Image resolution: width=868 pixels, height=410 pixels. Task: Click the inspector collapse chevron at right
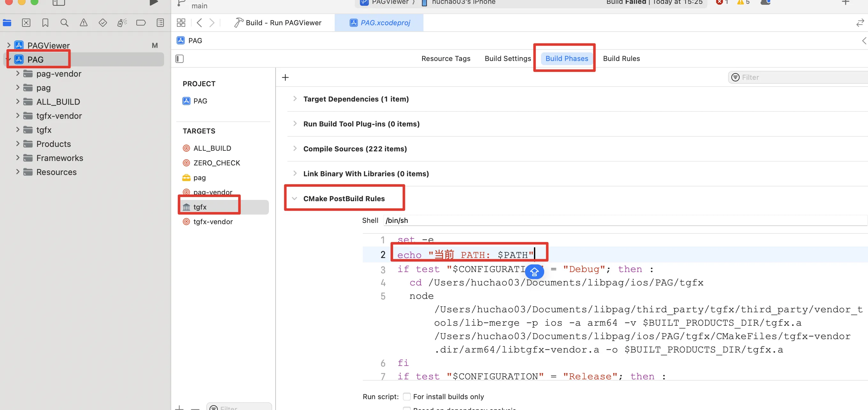[x=864, y=41]
